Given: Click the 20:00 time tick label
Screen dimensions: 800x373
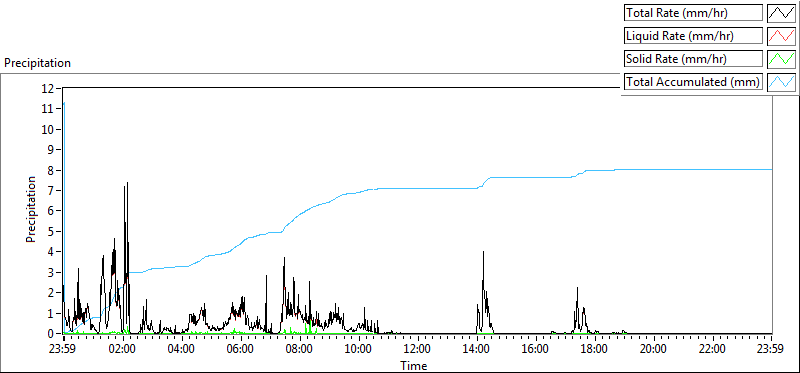Looking at the screenshot, I should click(654, 350).
